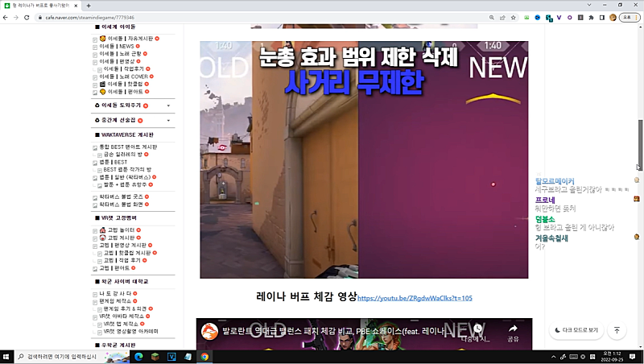This screenshot has width=644, height=364.
Task: Open 고멤 핫클립 게시판 sub-board
Action: [x=127, y=253]
